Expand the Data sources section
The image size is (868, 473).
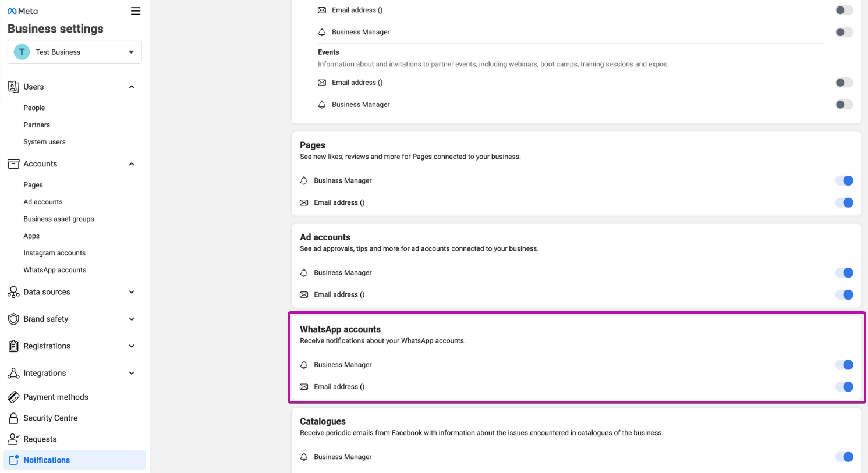tap(132, 292)
